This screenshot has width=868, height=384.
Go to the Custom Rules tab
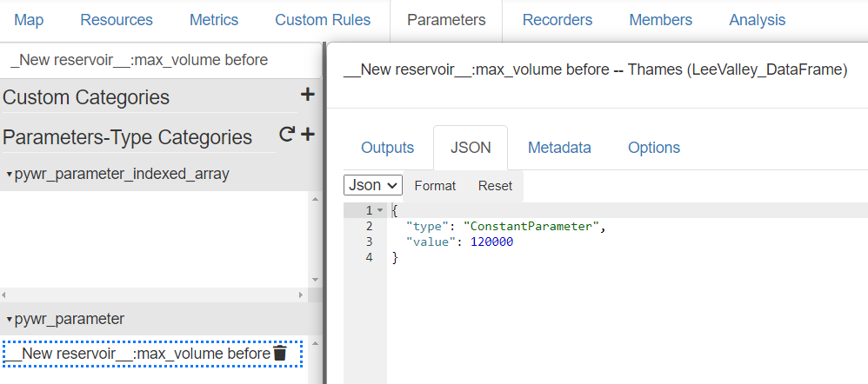tap(323, 20)
